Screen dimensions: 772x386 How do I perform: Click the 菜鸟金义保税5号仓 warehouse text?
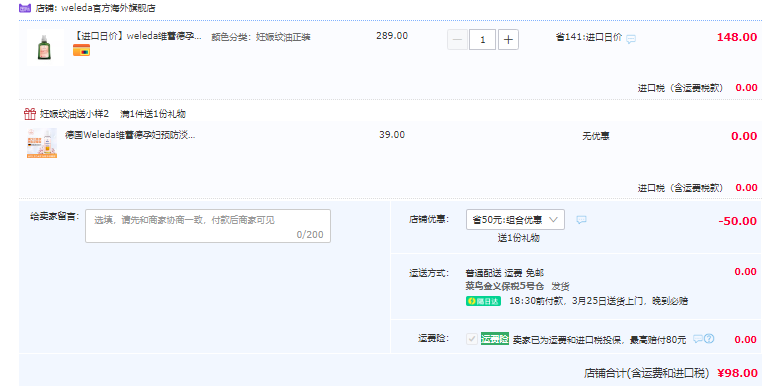pyautogui.click(x=505, y=286)
